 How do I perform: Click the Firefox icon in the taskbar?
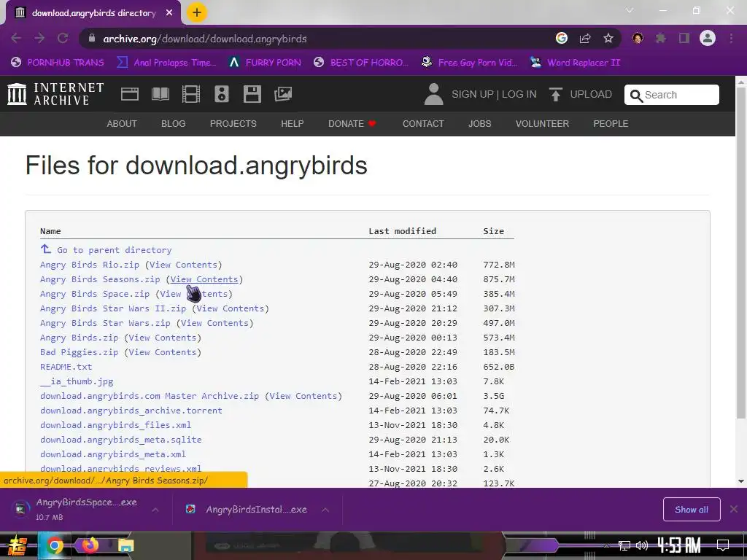click(90, 545)
